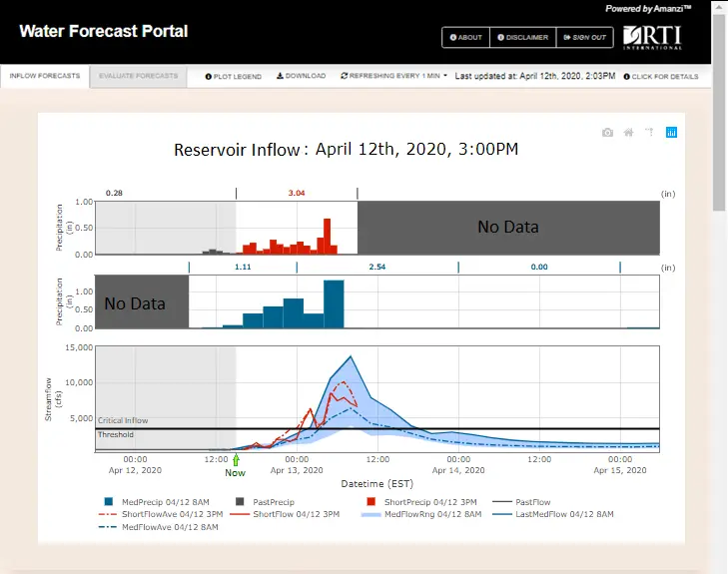The height and width of the screenshot is (574, 728).
Task: Toggle ShortPrecip 04/12 3PM legend entry
Action: (x=421, y=502)
